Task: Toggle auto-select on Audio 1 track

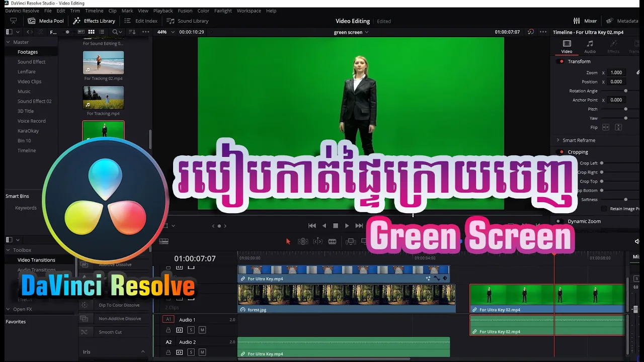Action: [x=179, y=330]
